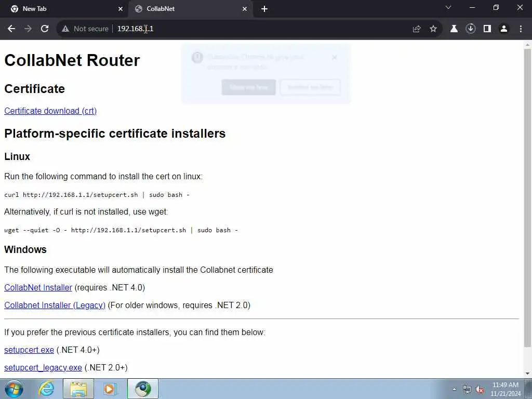Click the scrollbar down arrow
This screenshot has width=532, height=399.
(x=527, y=374)
